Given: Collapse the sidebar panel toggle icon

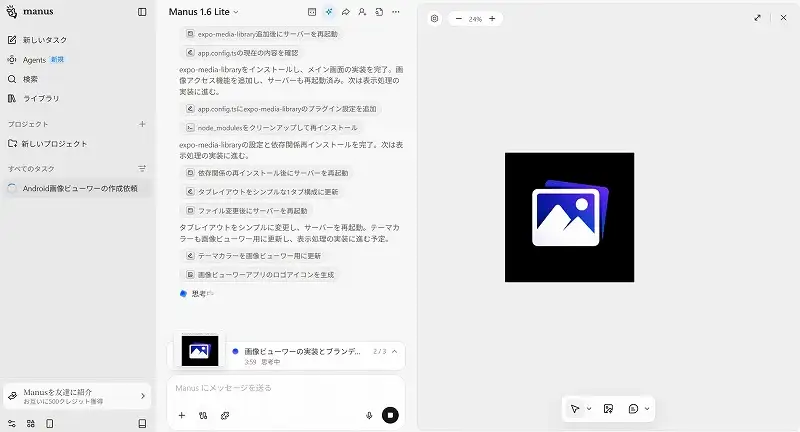Looking at the screenshot, I should coord(142,12).
